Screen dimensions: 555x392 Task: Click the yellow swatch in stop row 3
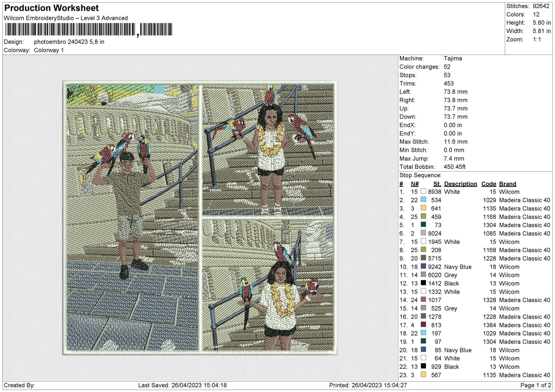(423, 208)
